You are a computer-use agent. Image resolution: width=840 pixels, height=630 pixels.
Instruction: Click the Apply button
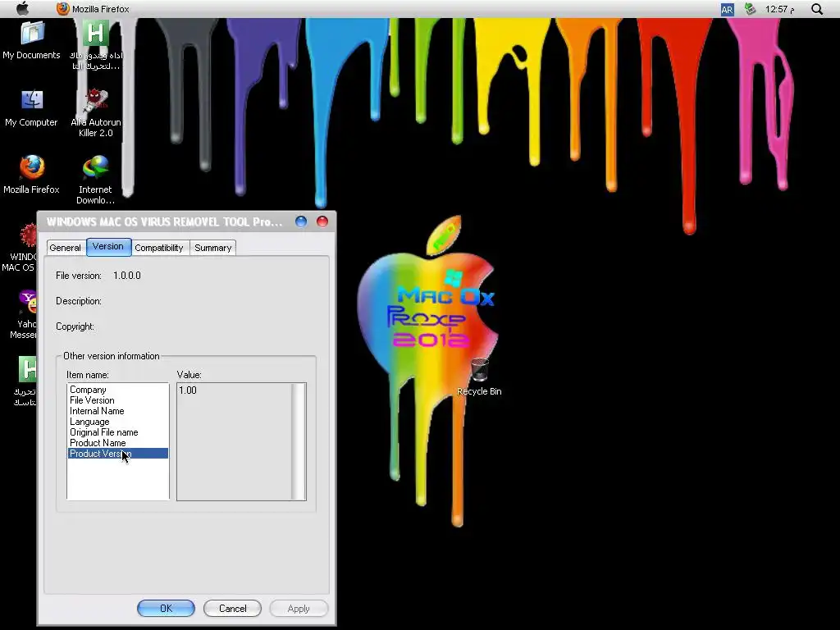pos(299,609)
